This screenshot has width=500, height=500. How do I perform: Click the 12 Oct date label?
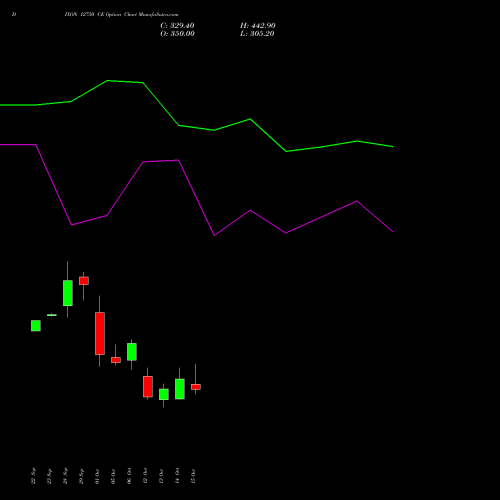145,476
